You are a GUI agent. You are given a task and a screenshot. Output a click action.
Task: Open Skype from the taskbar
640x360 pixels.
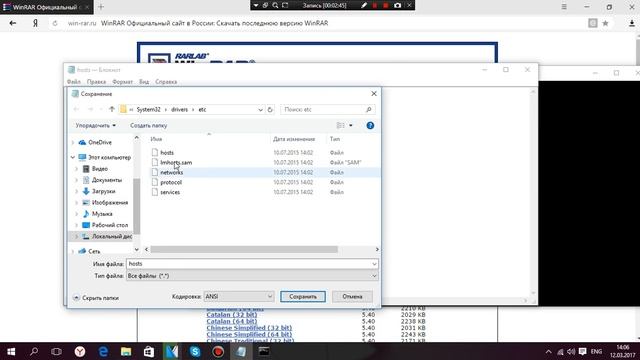[195, 351]
